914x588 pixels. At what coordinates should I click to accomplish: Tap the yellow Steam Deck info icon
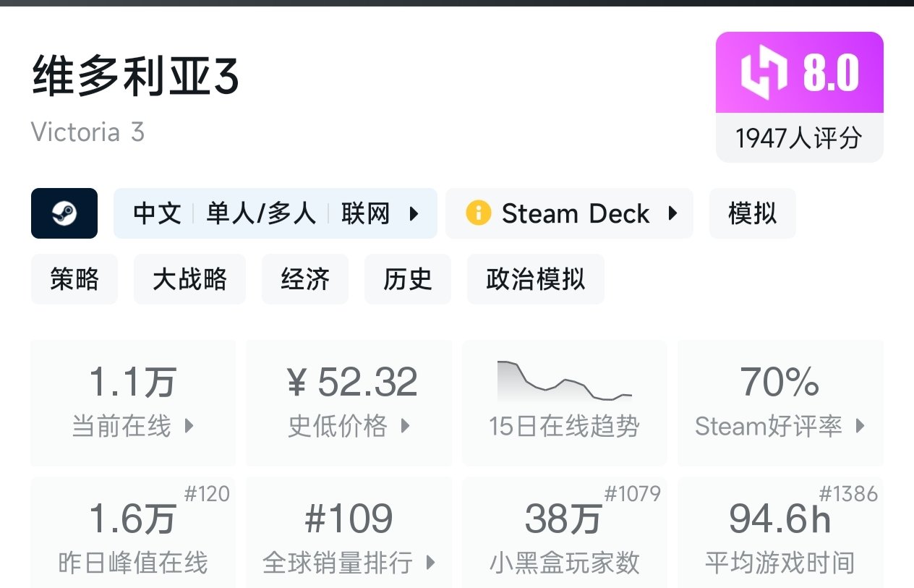pyautogui.click(x=478, y=213)
